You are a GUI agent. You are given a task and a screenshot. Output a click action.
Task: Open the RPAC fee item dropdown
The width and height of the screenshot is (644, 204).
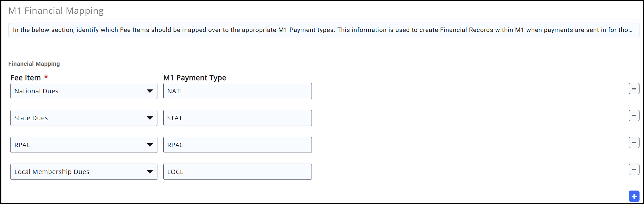[x=84, y=145]
